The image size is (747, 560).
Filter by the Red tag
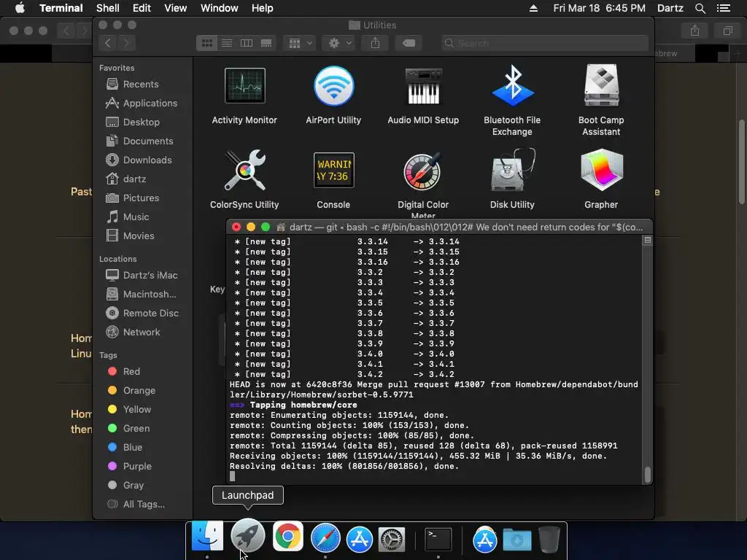click(x=124, y=372)
